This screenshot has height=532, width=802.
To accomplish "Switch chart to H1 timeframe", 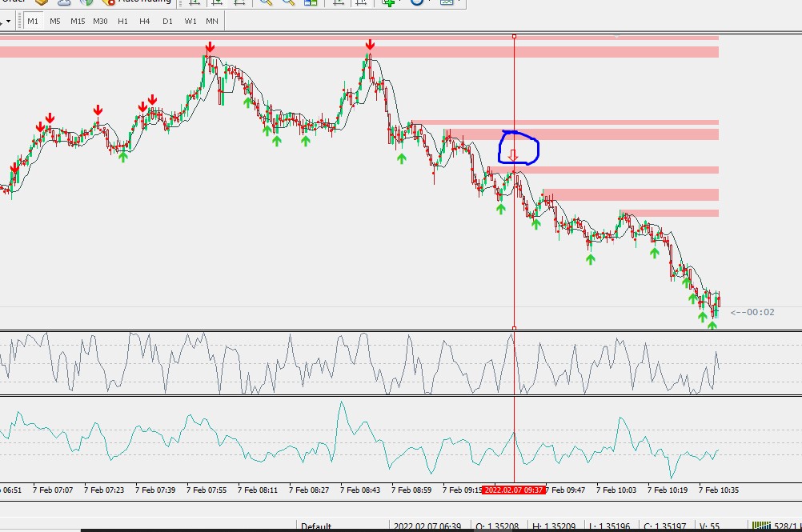I will click(122, 21).
